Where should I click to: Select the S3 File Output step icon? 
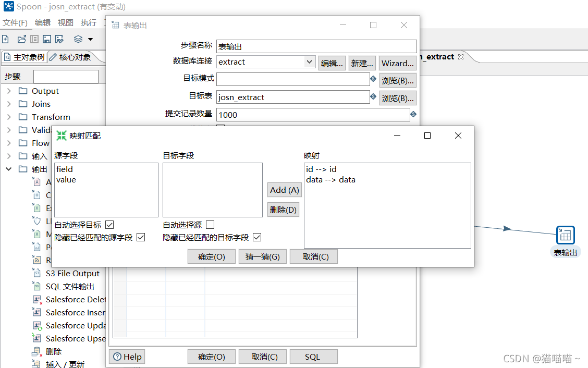click(36, 273)
